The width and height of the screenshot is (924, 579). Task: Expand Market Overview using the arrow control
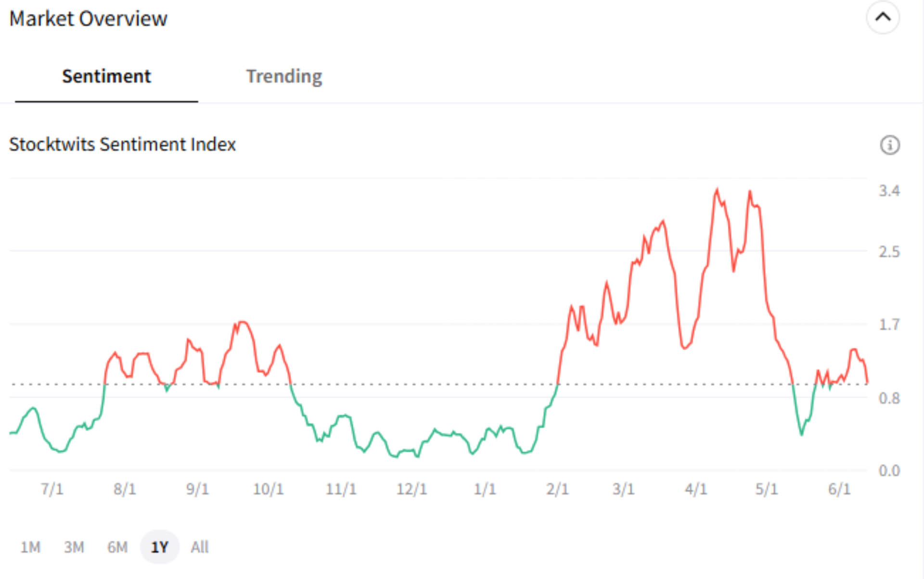point(882,17)
